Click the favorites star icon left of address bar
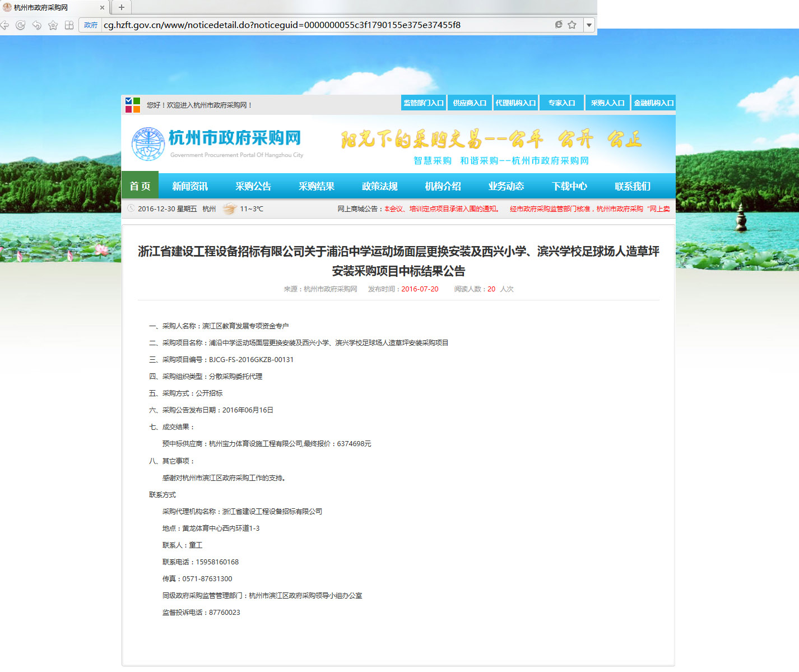Image resolution: width=799 pixels, height=672 pixels. (x=53, y=25)
